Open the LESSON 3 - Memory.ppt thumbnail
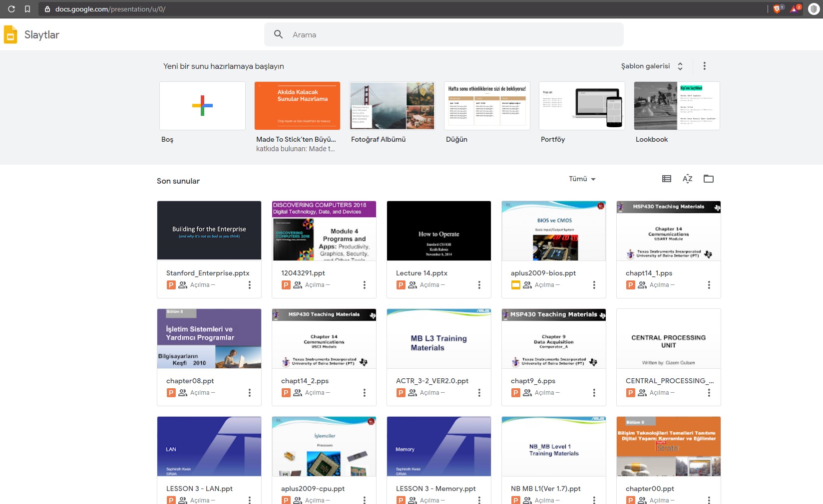This screenshot has width=823, height=504. (439, 446)
